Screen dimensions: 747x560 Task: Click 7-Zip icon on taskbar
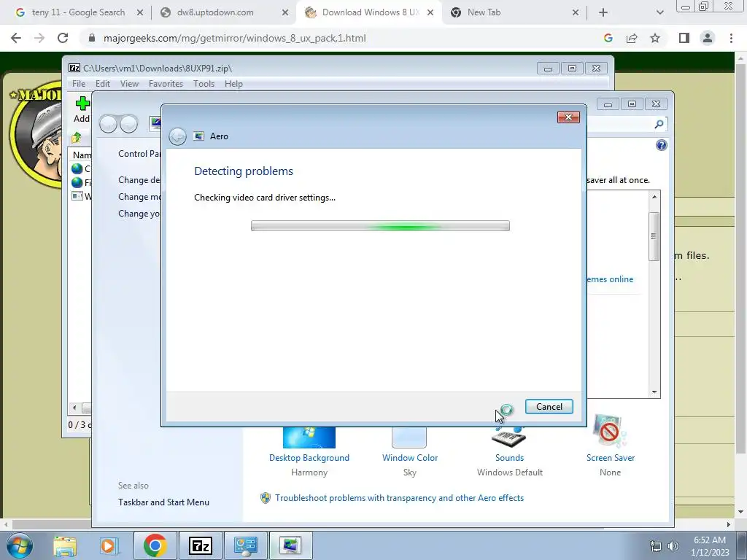[200, 545]
